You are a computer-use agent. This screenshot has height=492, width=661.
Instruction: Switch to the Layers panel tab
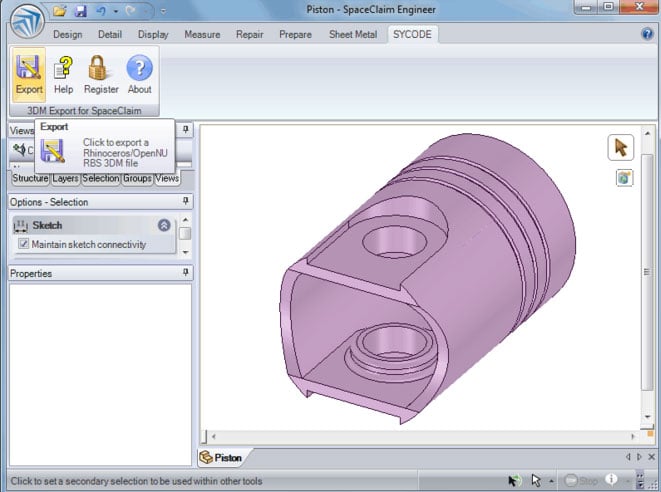click(65, 179)
